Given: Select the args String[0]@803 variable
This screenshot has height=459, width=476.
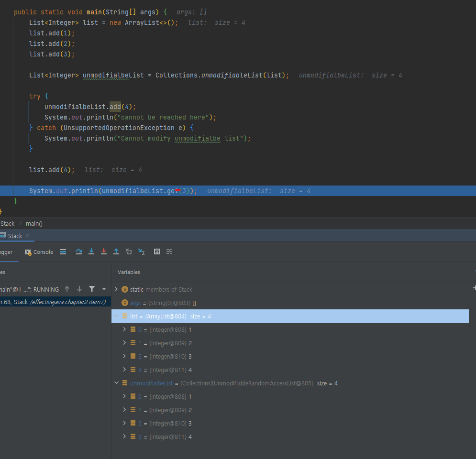Looking at the screenshot, I should (290, 303).
